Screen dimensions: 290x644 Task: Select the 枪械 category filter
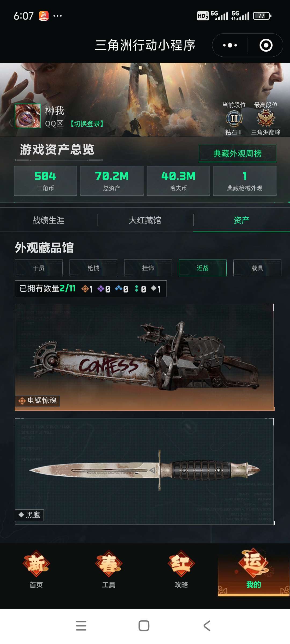(93, 268)
